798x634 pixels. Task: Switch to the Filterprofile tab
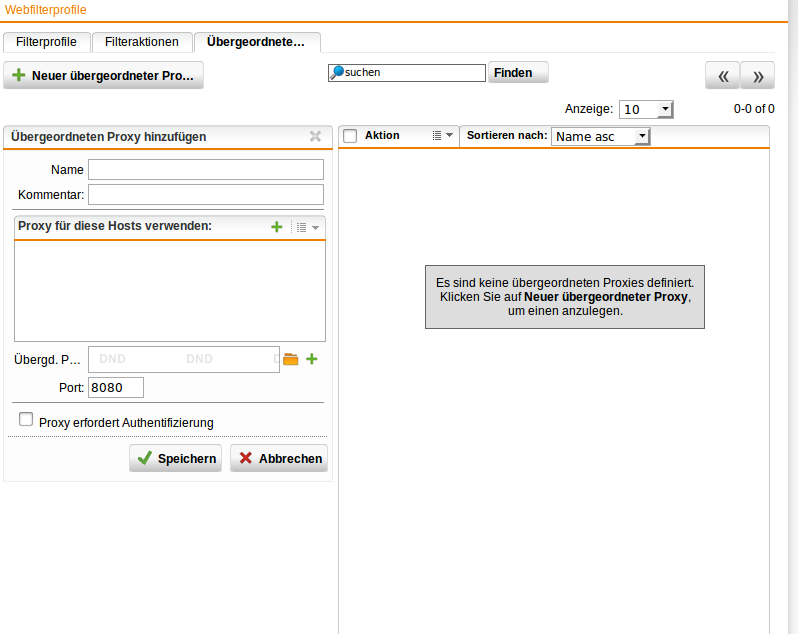point(46,42)
